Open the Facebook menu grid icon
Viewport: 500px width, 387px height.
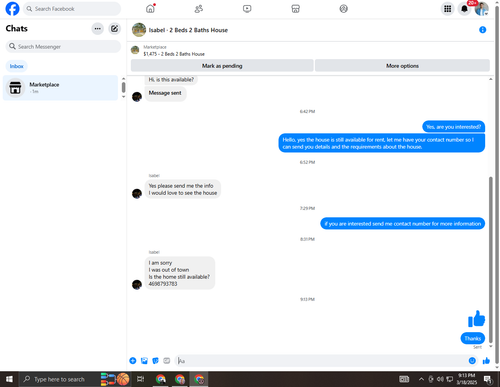click(447, 9)
